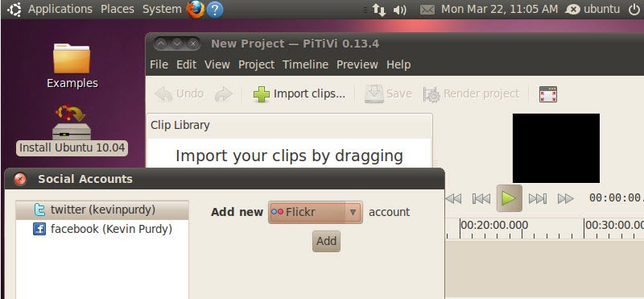The height and width of the screenshot is (299, 644).
Task: Open the Project menu
Action: pyautogui.click(x=256, y=64)
